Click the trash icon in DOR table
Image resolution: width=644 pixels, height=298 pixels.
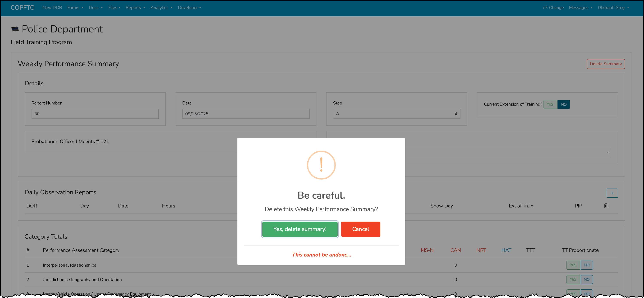coord(606,206)
